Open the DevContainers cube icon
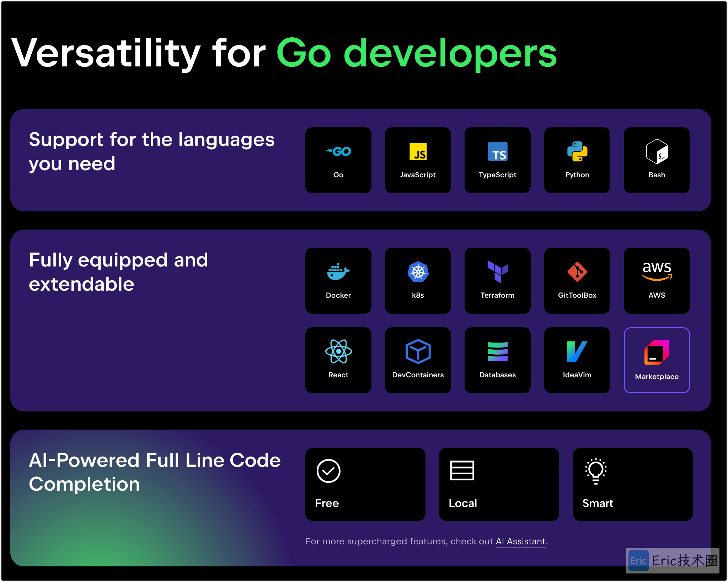Screen dimensions: 728x582 pos(418,351)
